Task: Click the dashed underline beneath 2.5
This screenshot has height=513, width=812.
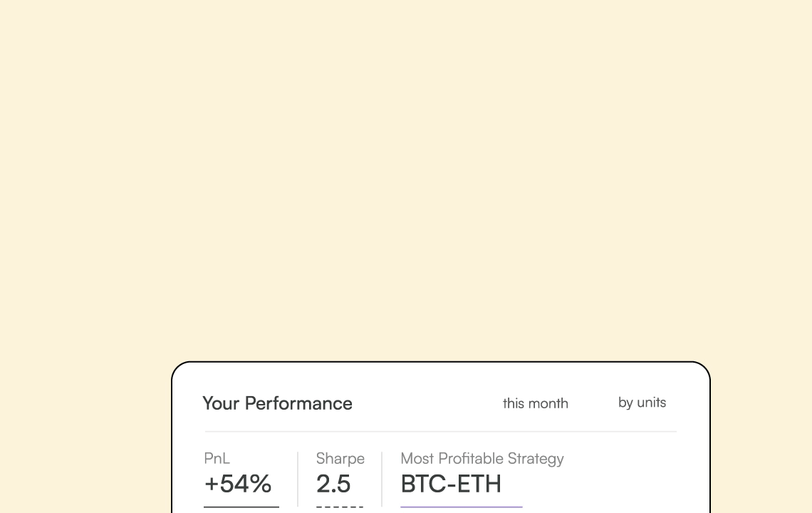Action: tap(340, 507)
